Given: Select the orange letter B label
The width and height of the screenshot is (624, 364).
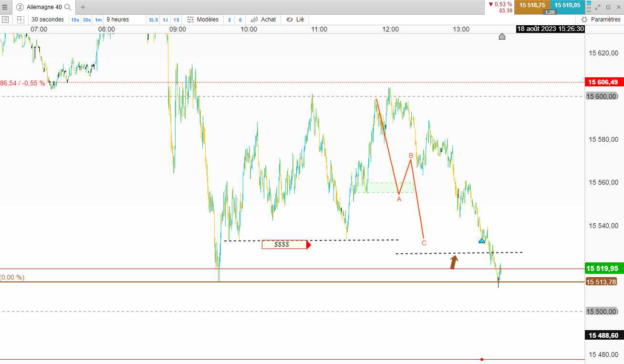Looking at the screenshot, I should pos(411,156).
